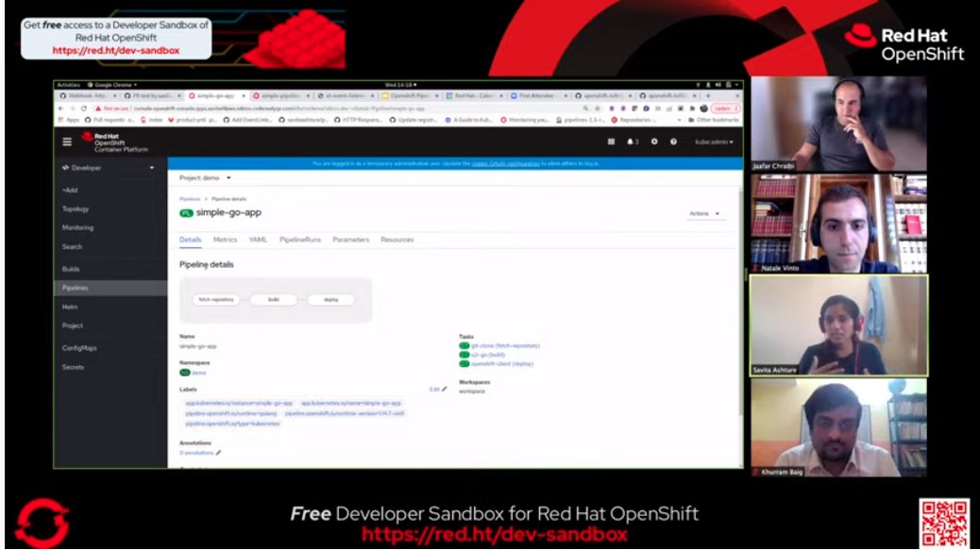Screen dimensions: 980x550
Task: Open Builds in sidebar
Action: click(x=71, y=269)
